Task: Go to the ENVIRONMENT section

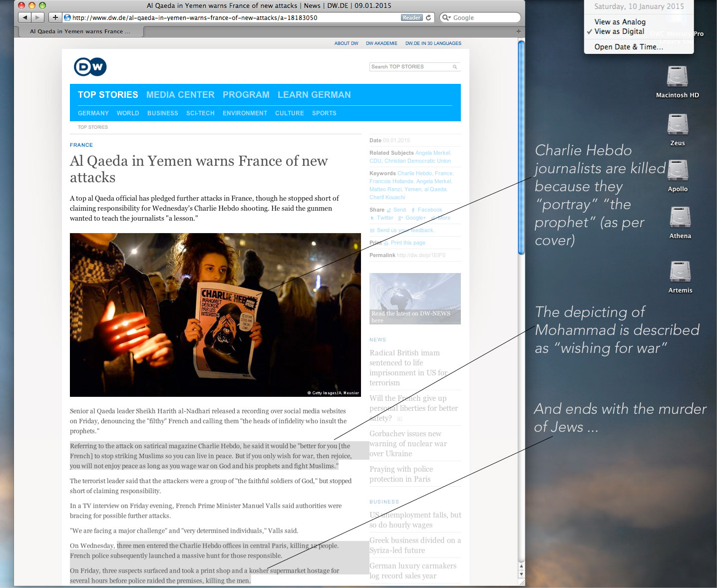Action: 245,113
